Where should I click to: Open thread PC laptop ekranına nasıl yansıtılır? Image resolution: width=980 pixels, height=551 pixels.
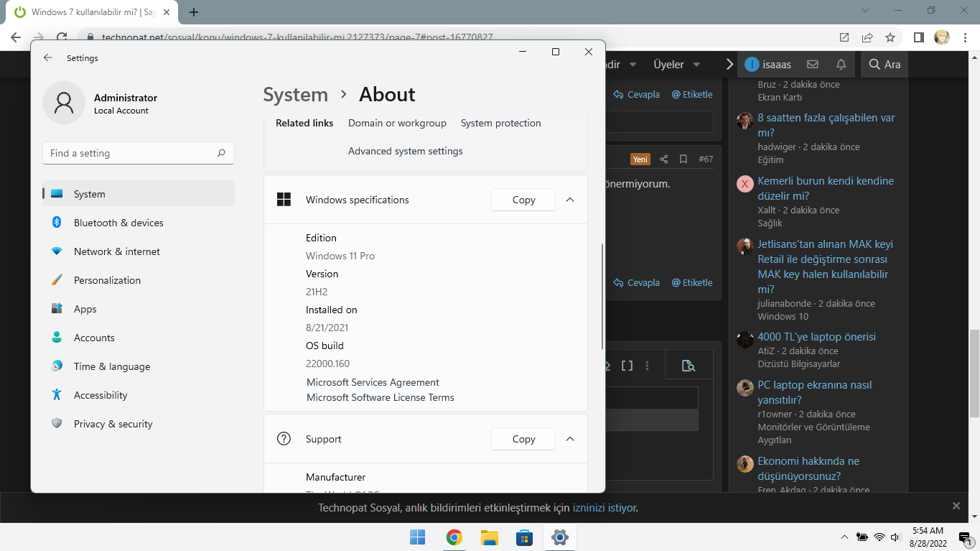tap(815, 392)
